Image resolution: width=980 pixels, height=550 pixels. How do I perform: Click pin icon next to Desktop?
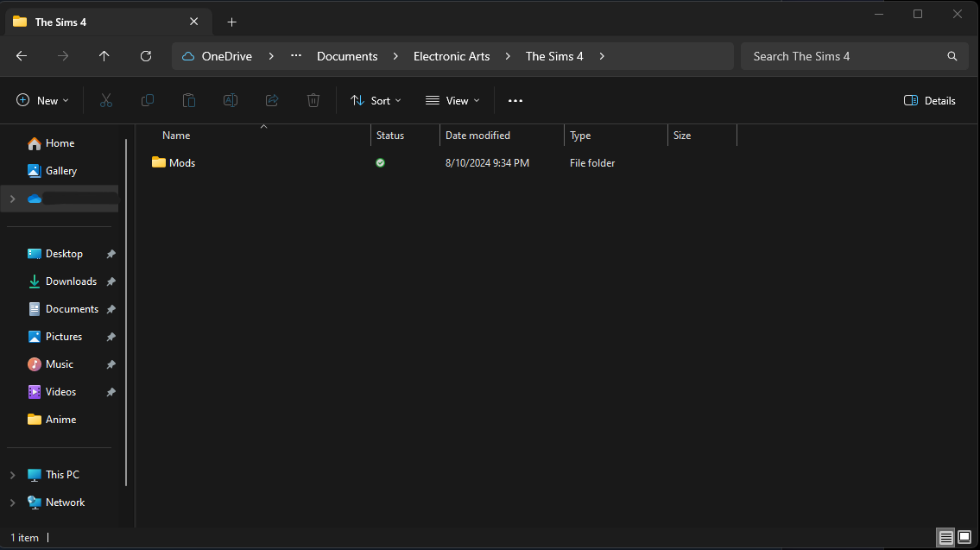click(x=111, y=254)
